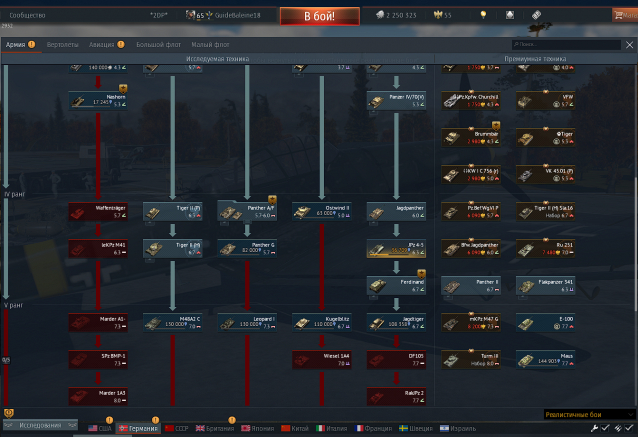Select the Panzer IV/70(V) vehicle
The width and height of the screenshot is (638, 437).
[396, 101]
